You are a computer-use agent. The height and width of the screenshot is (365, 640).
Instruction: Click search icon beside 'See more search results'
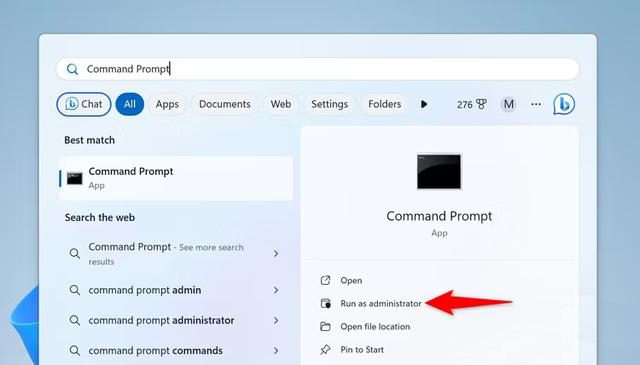click(74, 254)
